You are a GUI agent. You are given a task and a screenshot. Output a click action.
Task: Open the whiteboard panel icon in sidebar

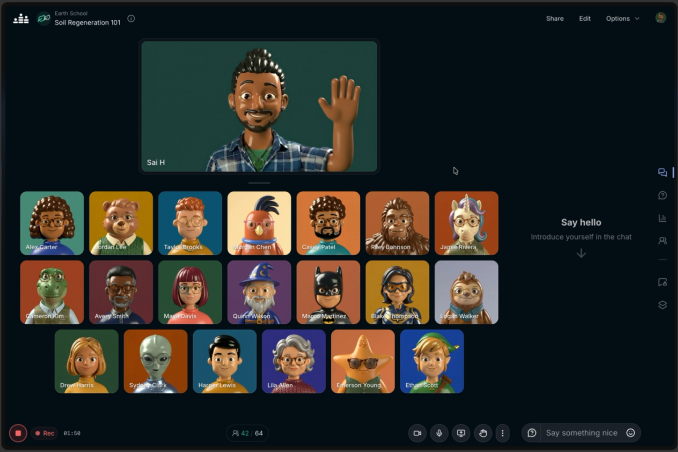pyautogui.click(x=662, y=282)
